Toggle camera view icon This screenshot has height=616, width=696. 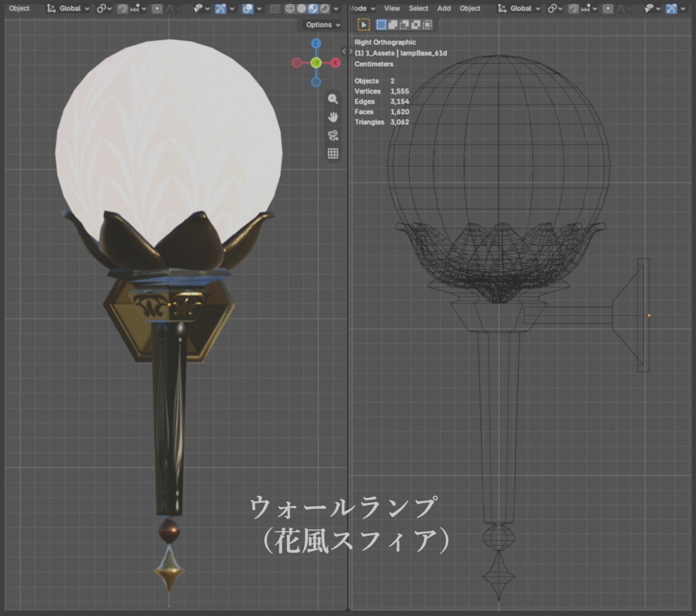click(x=333, y=135)
